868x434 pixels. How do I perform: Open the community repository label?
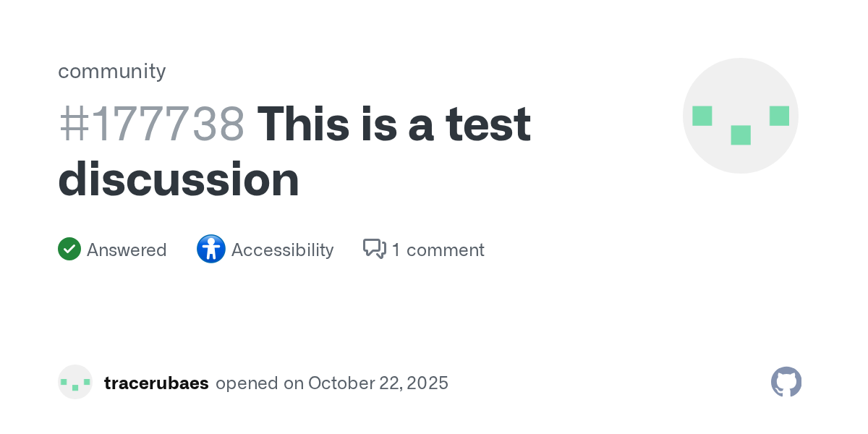coord(112,71)
